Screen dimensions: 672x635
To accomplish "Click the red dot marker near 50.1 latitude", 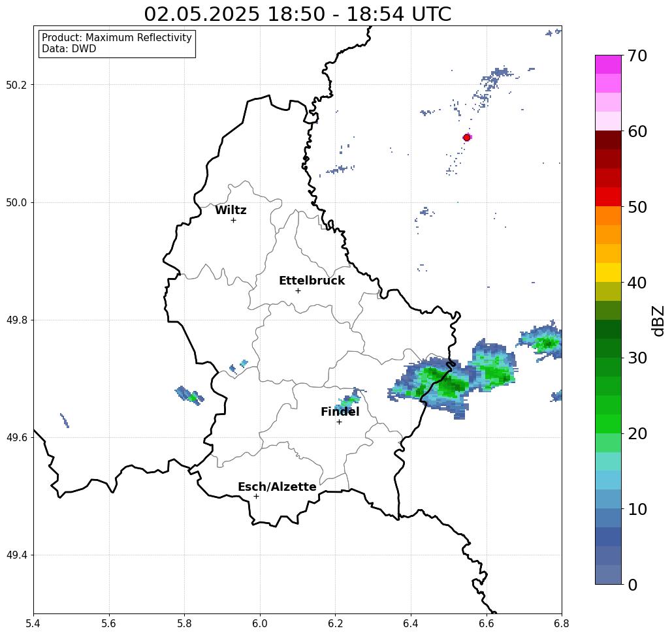I will [x=467, y=138].
